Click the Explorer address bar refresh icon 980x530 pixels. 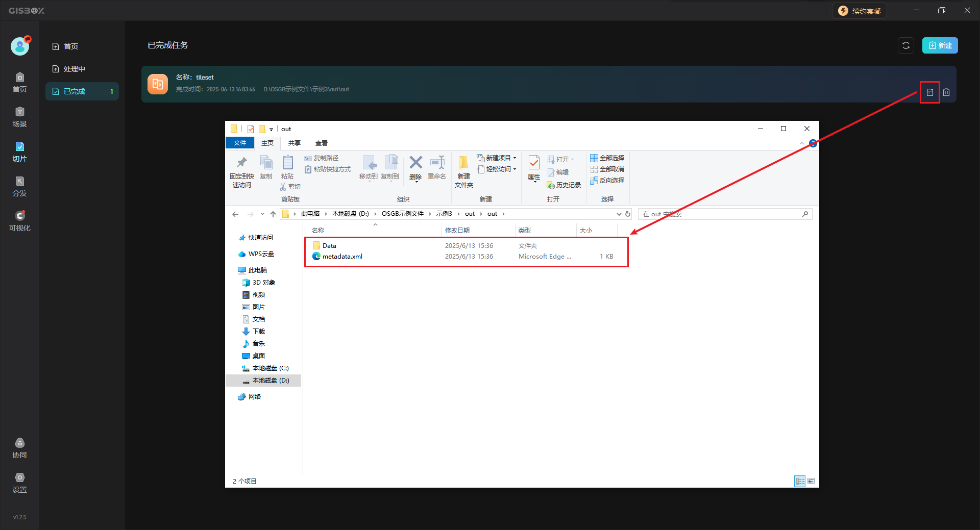click(628, 214)
